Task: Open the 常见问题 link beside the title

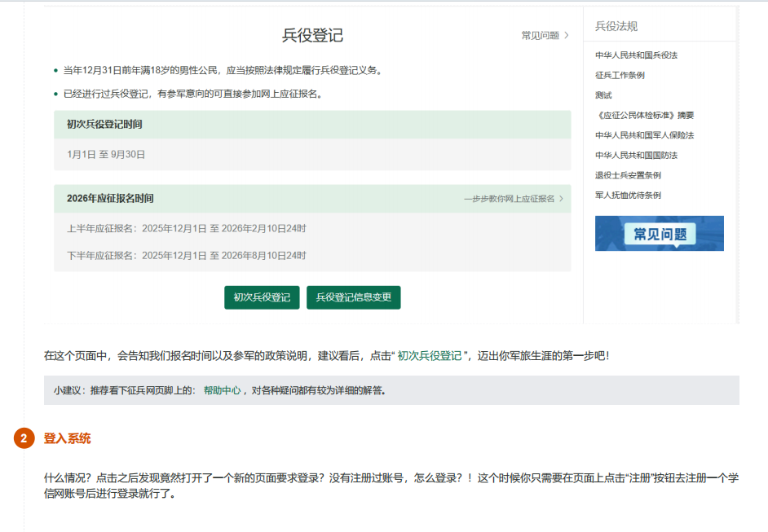Action: click(540, 36)
